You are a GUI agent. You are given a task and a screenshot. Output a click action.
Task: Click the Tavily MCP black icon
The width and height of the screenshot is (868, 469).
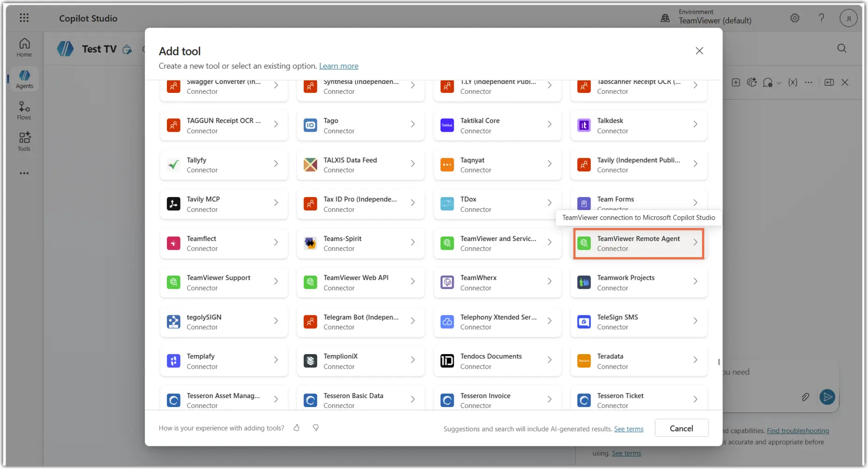[173, 204]
